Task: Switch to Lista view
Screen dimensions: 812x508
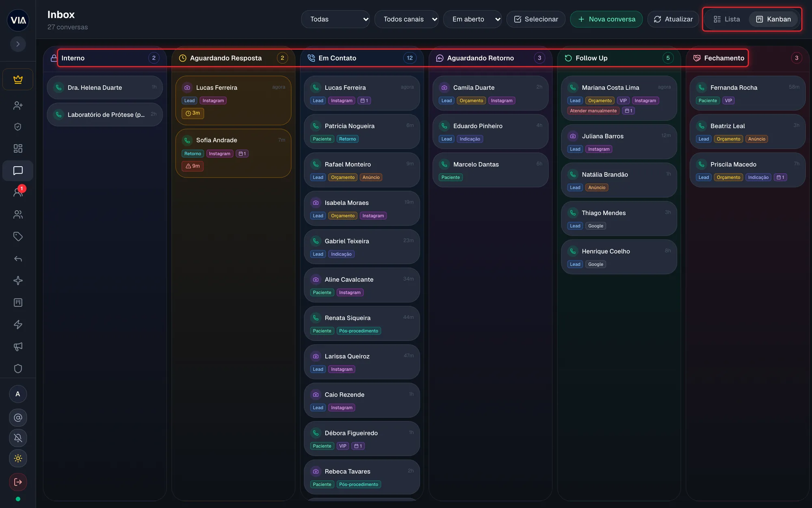Action: pyautogui.click(x=727, y=19)
